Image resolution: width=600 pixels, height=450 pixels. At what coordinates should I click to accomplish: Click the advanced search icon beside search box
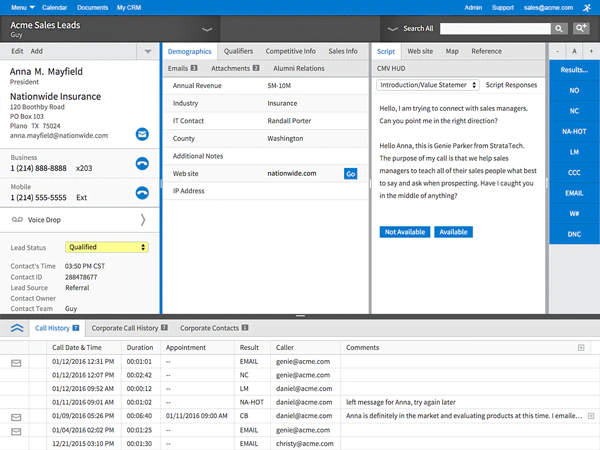(x=581, y=29)
